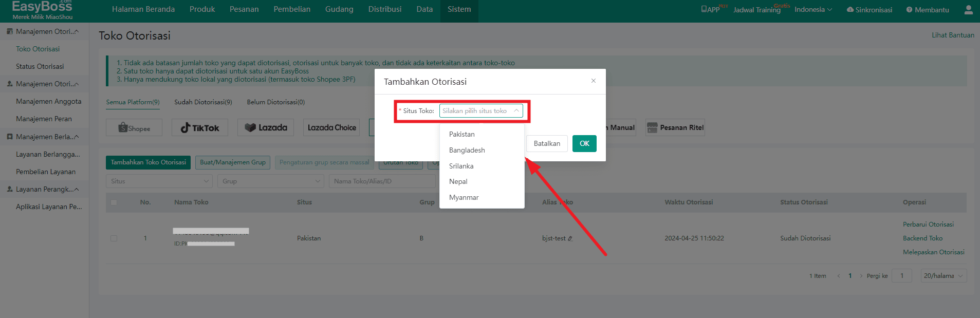Collapse the Layanan Perangk.. sidebar group

point(77,190)
